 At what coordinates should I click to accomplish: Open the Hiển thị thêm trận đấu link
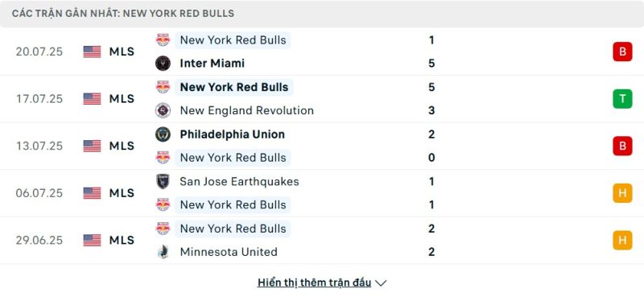(314, 282)
